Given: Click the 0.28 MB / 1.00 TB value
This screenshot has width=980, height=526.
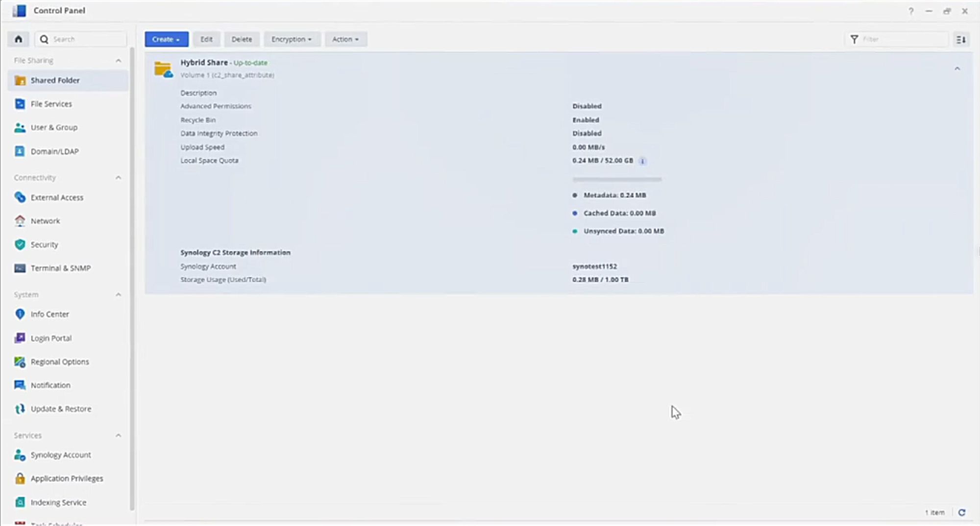Looking at the screenshot, I should point(600,280).
